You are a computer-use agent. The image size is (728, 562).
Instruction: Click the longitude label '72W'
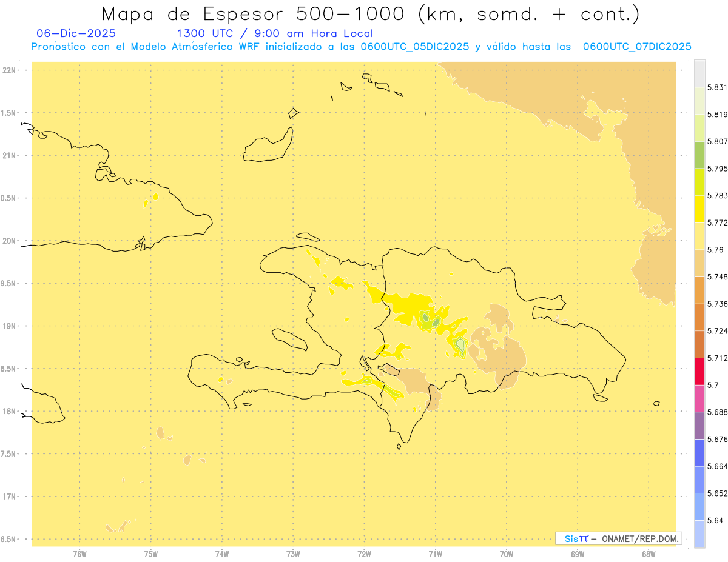(x=364, y=554)
